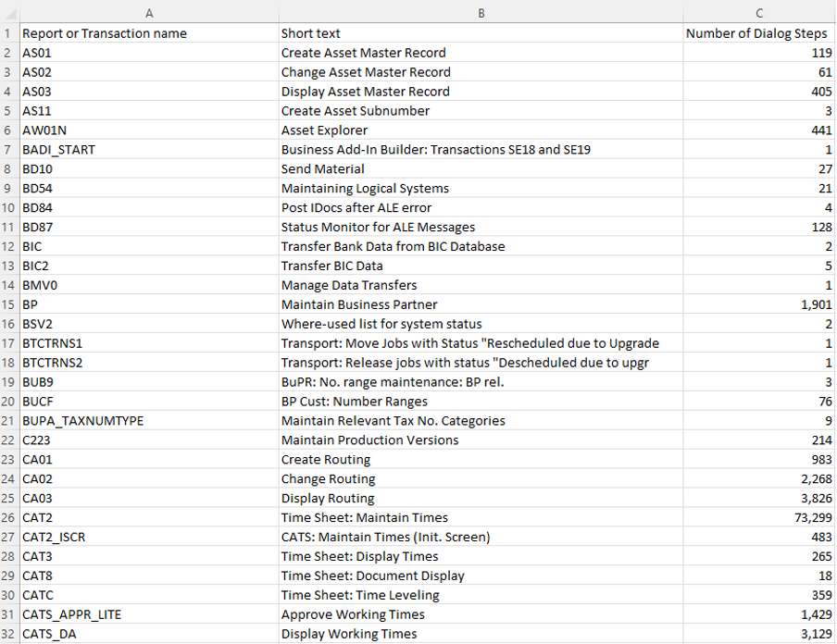Select column B header
The height and width of the screenshot is (644, 837).
[480, 12]
